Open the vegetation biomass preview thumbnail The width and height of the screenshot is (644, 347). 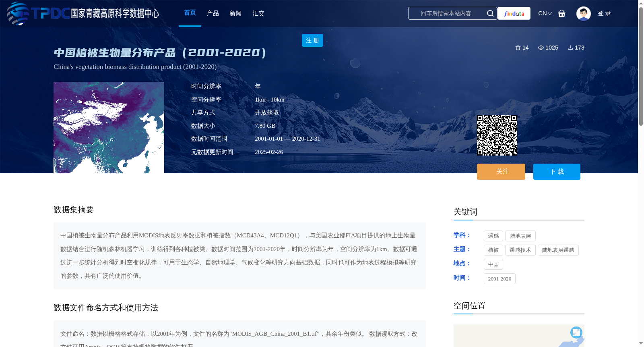[109, 127]
